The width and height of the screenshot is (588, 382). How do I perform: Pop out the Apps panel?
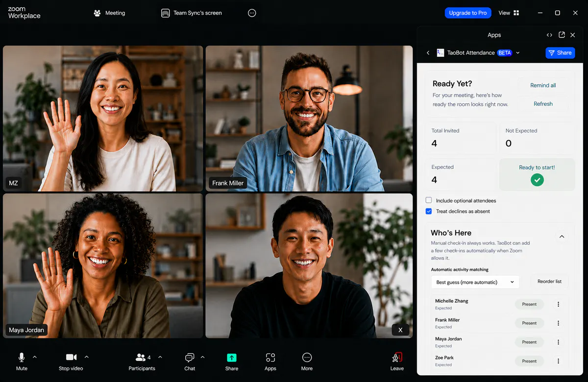[x=562, y=35]
